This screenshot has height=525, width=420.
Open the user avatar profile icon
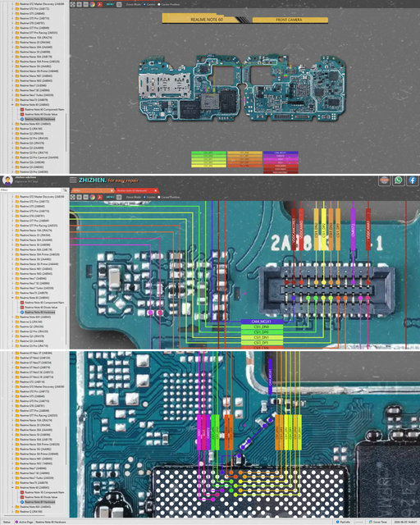[7, 180]
